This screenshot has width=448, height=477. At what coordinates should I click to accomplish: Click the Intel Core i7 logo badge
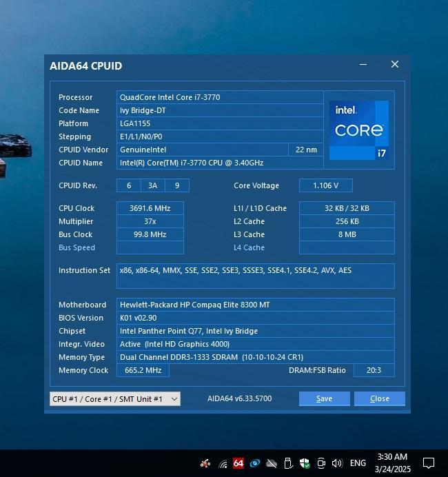359,130
